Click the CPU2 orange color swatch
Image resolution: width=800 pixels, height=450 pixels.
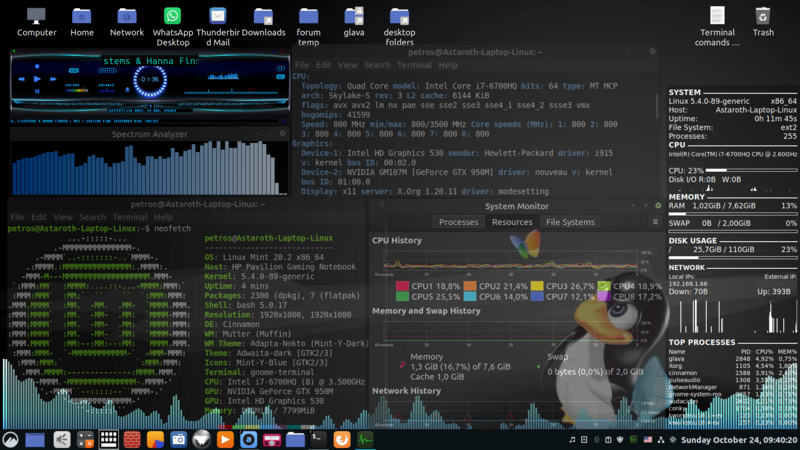click(x=470, y=286)
